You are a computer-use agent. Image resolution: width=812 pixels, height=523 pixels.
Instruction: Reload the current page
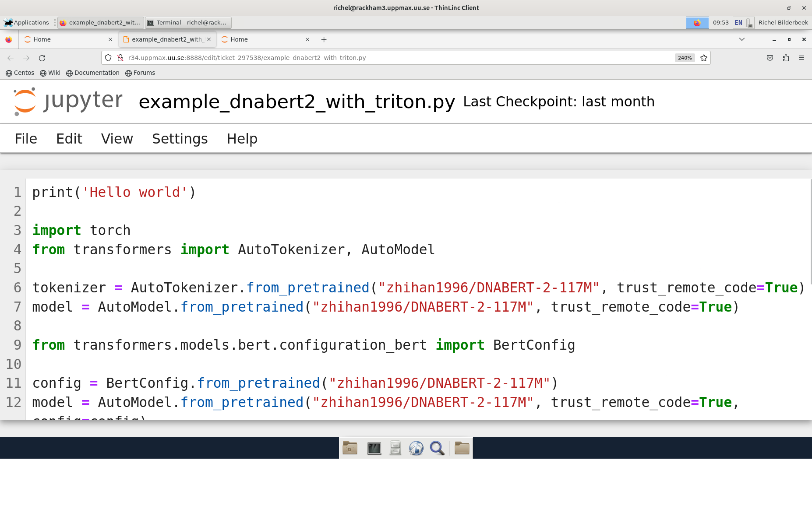(42, 57)
